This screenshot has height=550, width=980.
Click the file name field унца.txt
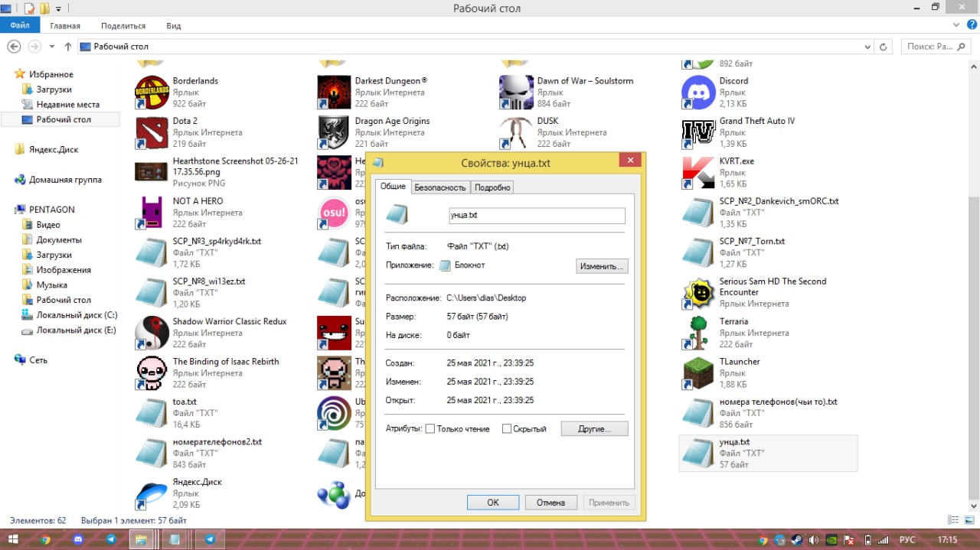[x=537, y=216]
